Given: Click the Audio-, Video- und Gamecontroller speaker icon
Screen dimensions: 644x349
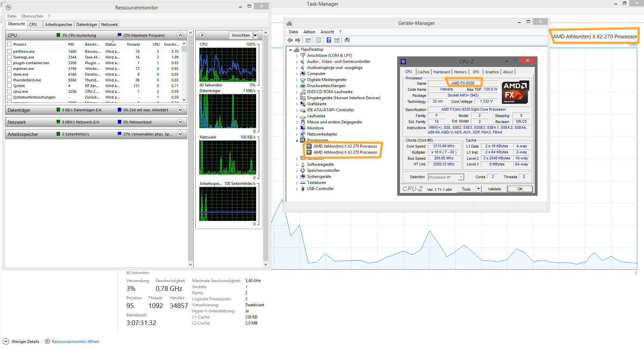Looking at the screenshot, I should [x=303, y=62].
